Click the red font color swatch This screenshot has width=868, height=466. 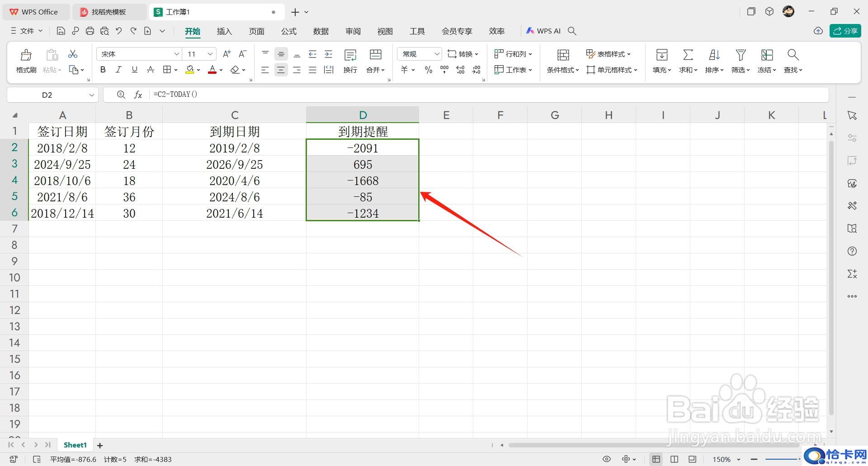coord(212,70)
